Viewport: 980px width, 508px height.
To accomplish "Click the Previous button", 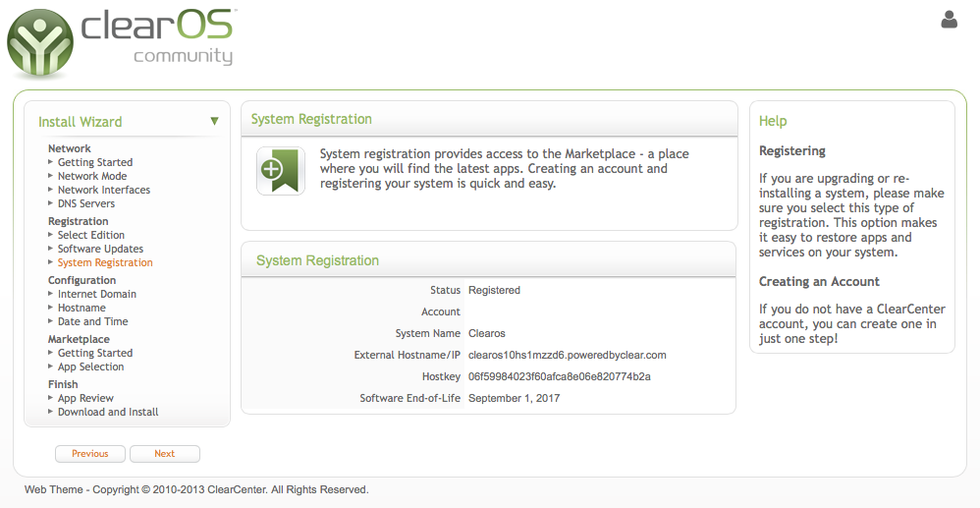I will [x=90, y=454].
